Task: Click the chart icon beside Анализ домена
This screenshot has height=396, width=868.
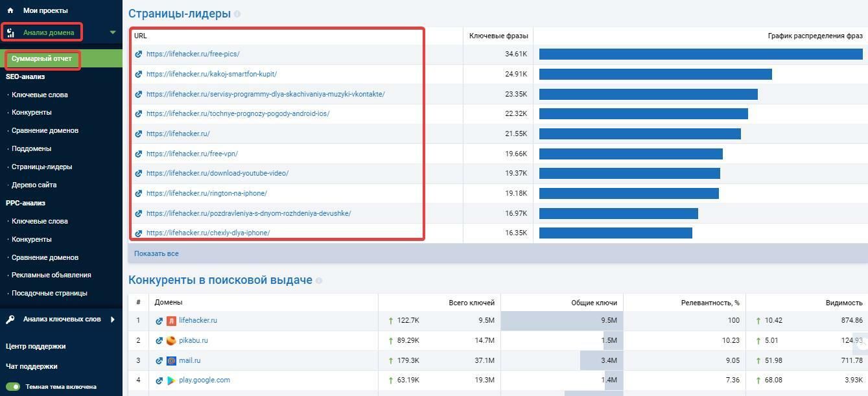Action: (x=10, y=32)
